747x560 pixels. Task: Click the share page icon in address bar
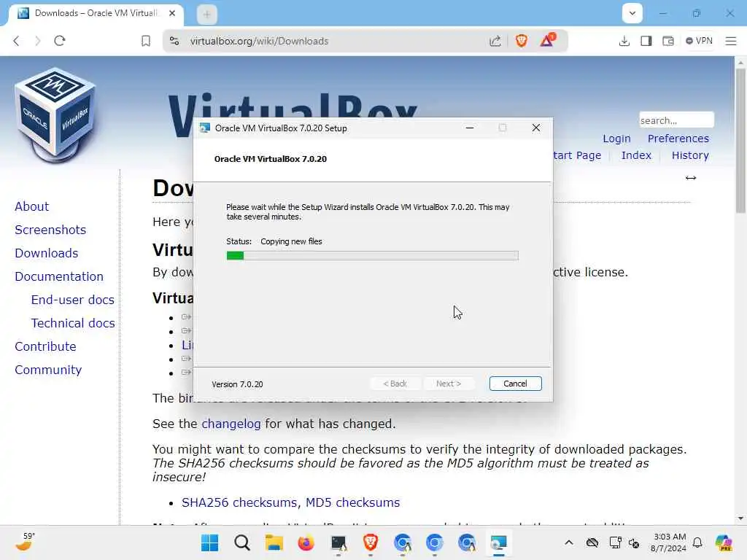coord(495,41)
